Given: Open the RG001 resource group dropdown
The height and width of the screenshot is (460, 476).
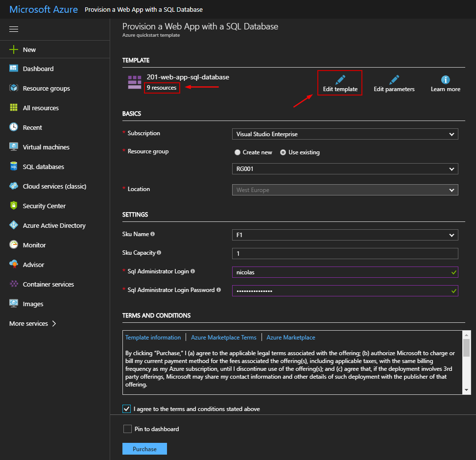Looking at the screenshot, I should (x=345, y=169).
